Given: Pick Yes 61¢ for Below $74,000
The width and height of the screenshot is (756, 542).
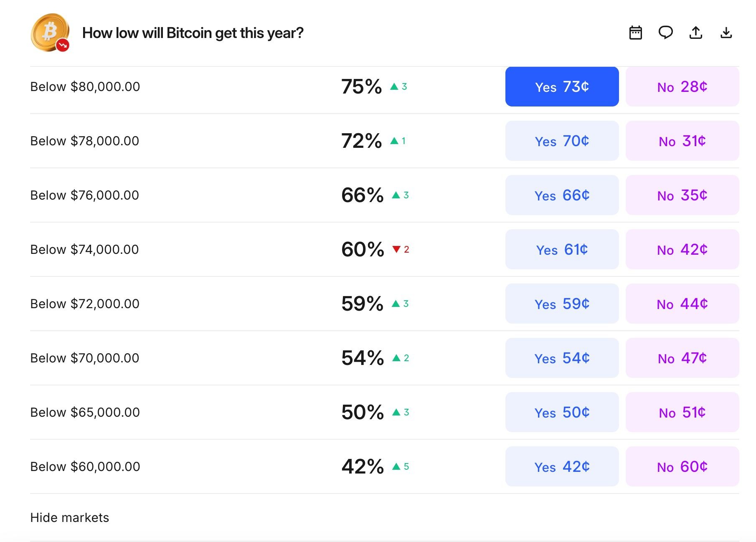Looking at the screenshot, I should [562, 250].
